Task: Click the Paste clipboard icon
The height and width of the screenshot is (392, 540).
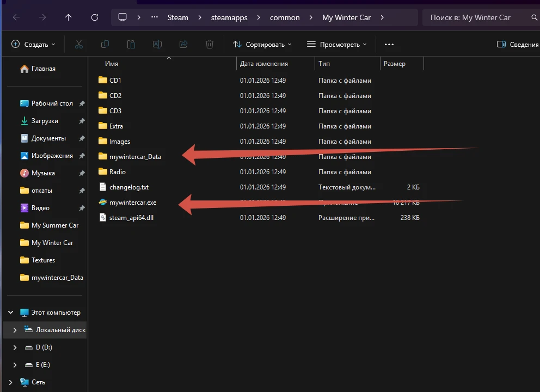Action: (131, 44)
